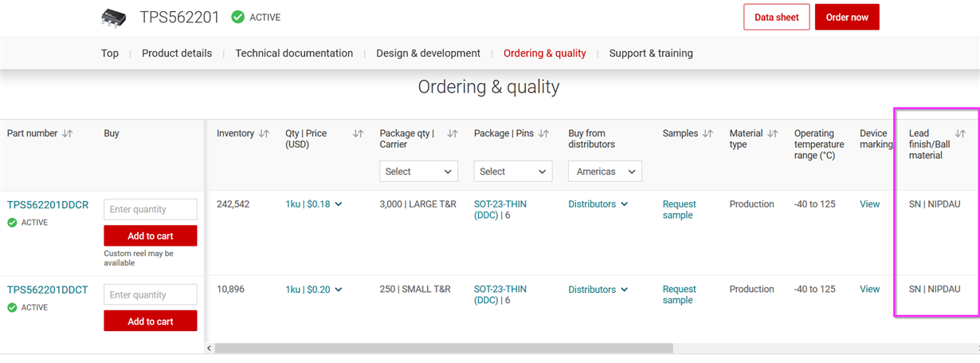Expand Distributors for TPS562201DDCT
This screenshot has width=980, height=363.
pos(598,290)
